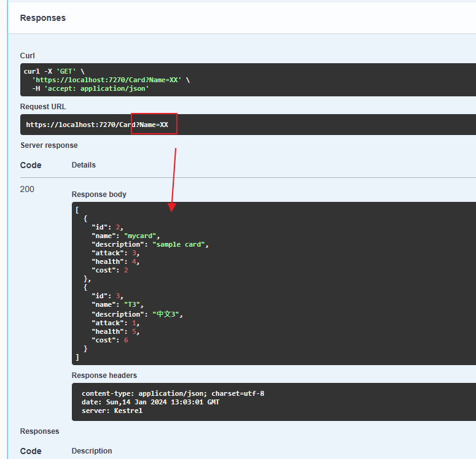
Task: Click the "id": 2 line
Action: (107, 227)
